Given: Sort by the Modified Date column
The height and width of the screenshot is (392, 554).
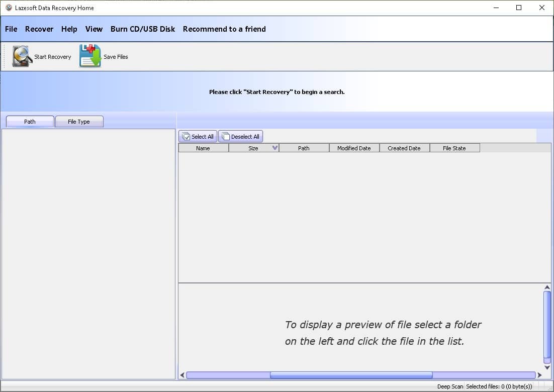Looking at the screenshot, I should coord(354,148).
